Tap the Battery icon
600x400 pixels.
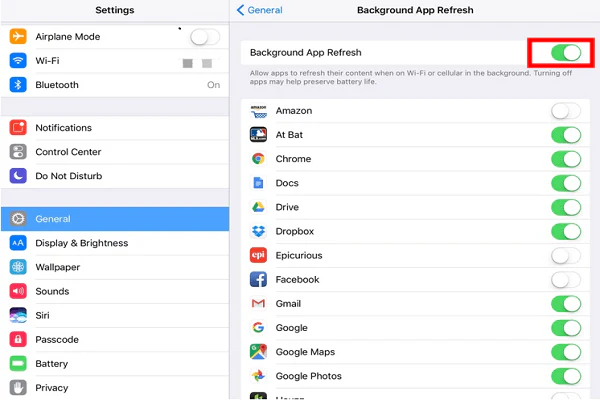coord(18,363)
